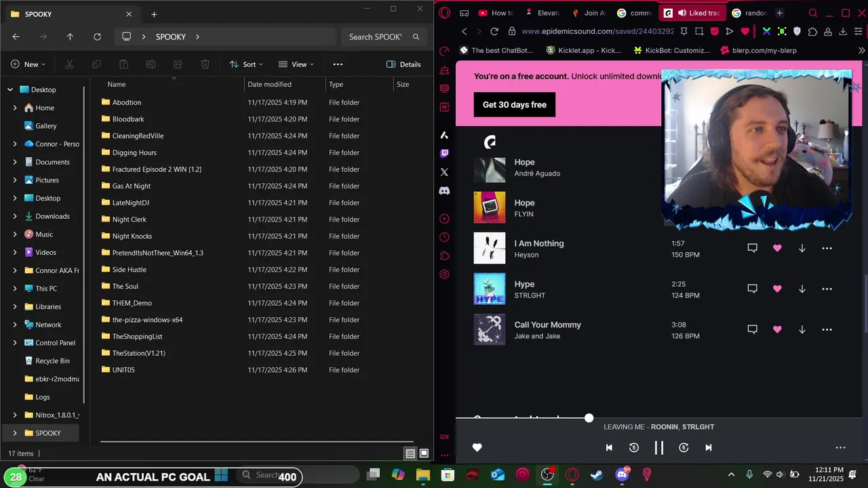Image resolution: width=868 pixels, height=488 pixels.
Task: Open Discord in the Opera sidebar
Action: [444, 191]
